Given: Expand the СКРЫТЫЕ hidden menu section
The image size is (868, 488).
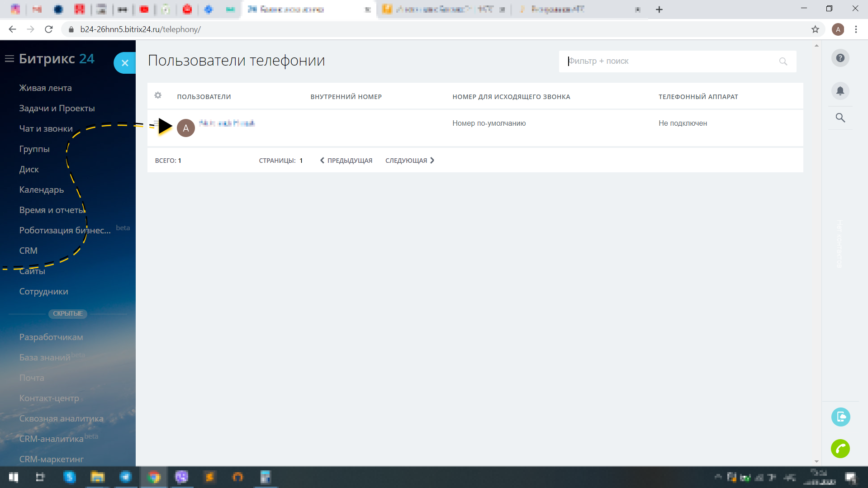Looking at the screenshot, I should click(67, 313).
